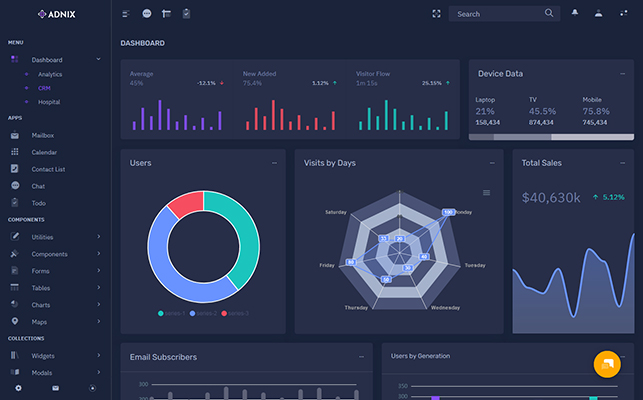Click the Contact List icon
643x400 pixels.
click(x=15, y=169)
